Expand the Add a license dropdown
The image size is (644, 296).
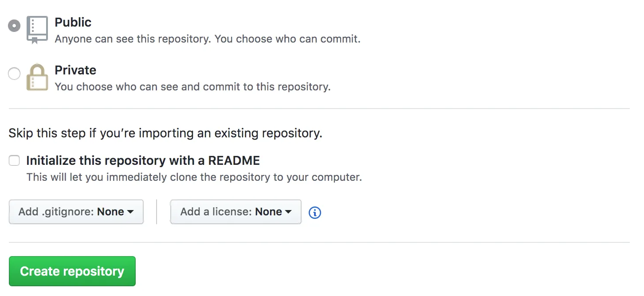coord(236,212)
